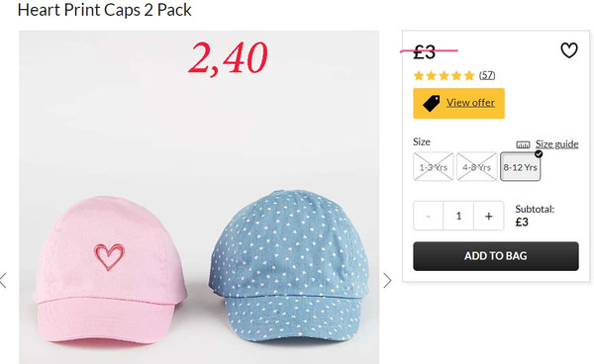594x364 pixels.
Task: Open the View offer link
Action: pos(470,103)
